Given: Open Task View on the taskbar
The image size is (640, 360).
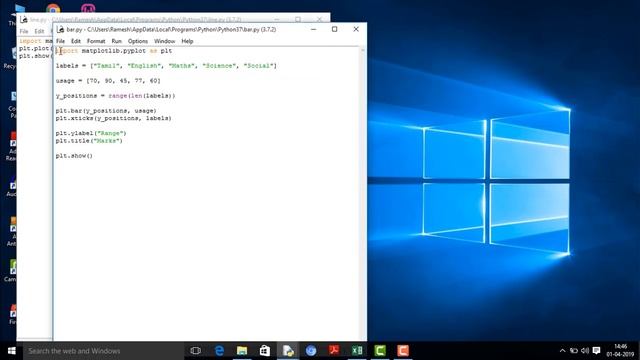Looking at the screenshot, I should [196, 351].
